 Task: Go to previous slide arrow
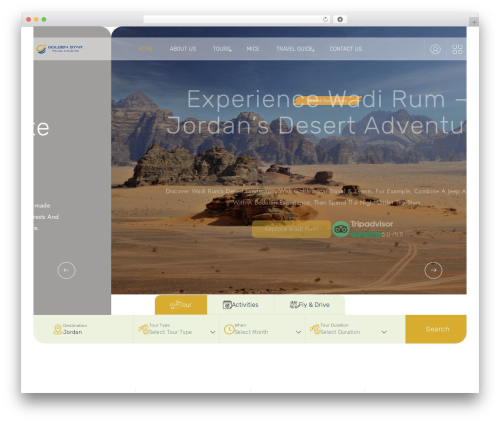click(x=66, y=270)
